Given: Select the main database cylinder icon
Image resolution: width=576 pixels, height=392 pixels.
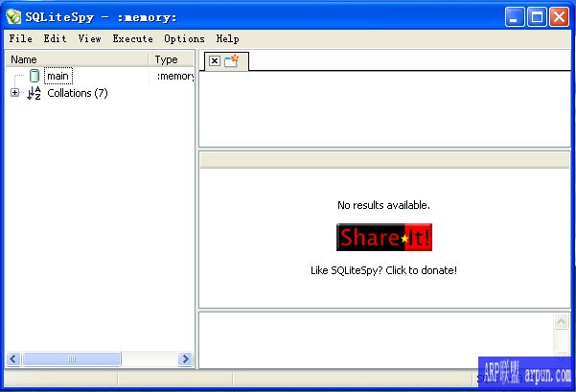Looking at the screenshot, I should 35,76.
